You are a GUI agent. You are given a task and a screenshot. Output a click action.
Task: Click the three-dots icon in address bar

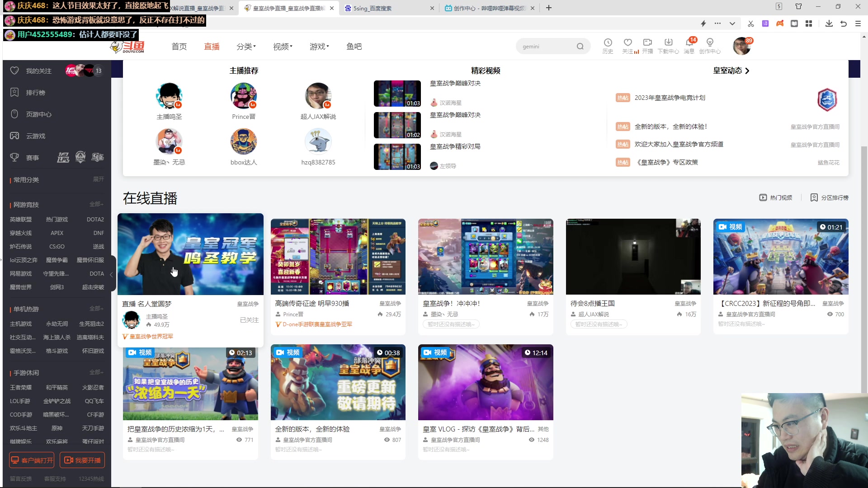click(x=717, y=23)
